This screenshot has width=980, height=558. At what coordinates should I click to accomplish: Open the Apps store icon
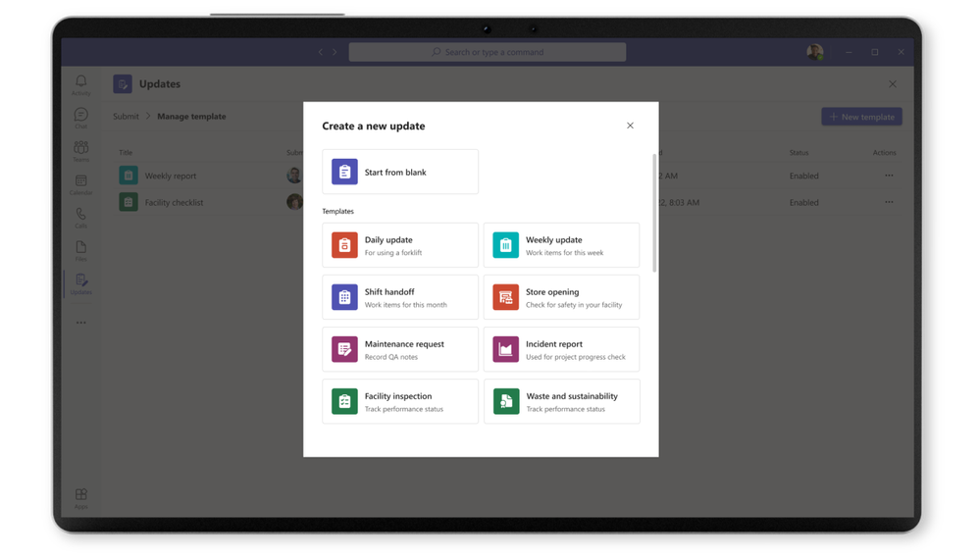point(80,498)
